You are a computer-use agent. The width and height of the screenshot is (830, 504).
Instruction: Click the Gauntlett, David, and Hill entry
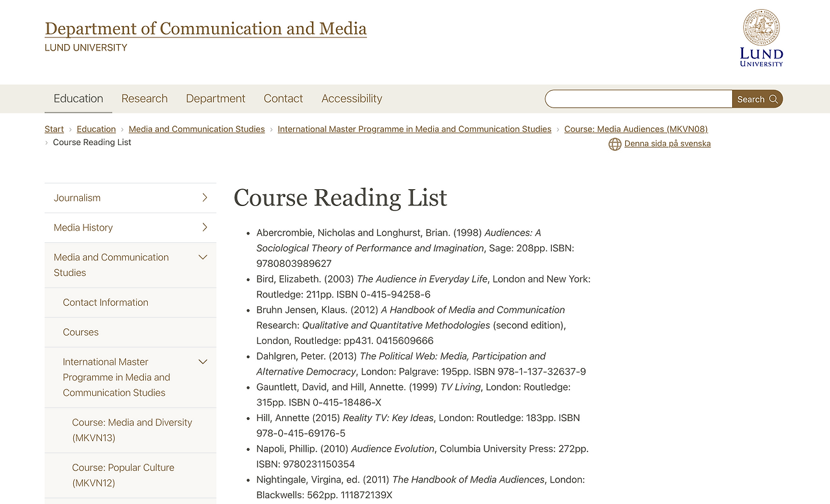[413, 395]
